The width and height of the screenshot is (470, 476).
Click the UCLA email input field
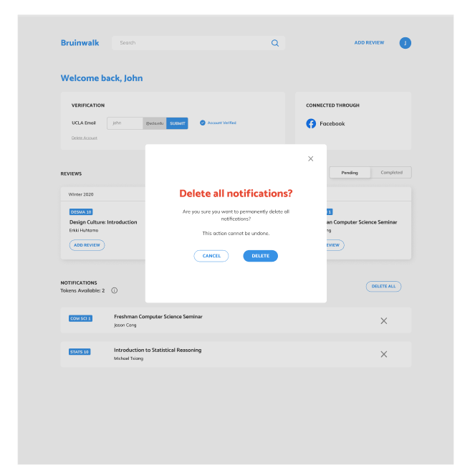tap(125, 123)
